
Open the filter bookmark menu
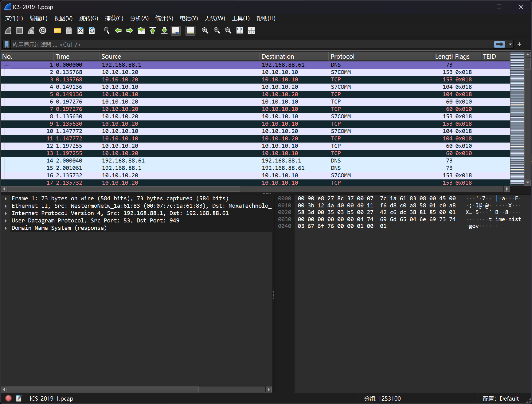point(6,45)
